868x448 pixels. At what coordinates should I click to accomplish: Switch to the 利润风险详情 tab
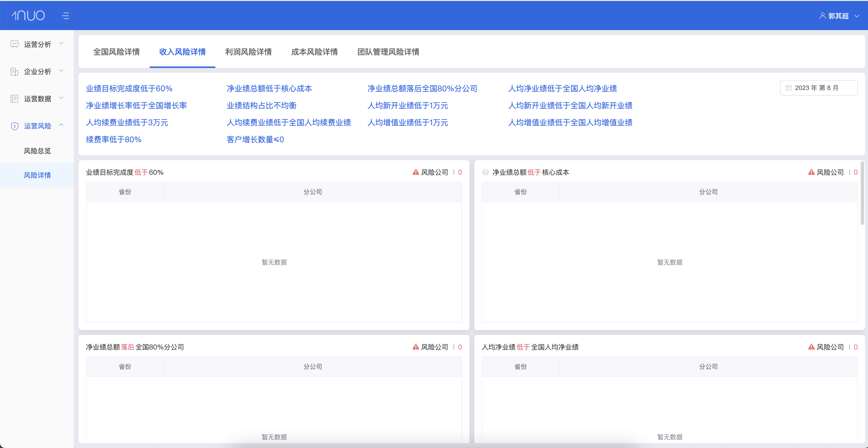click(249, 52)
